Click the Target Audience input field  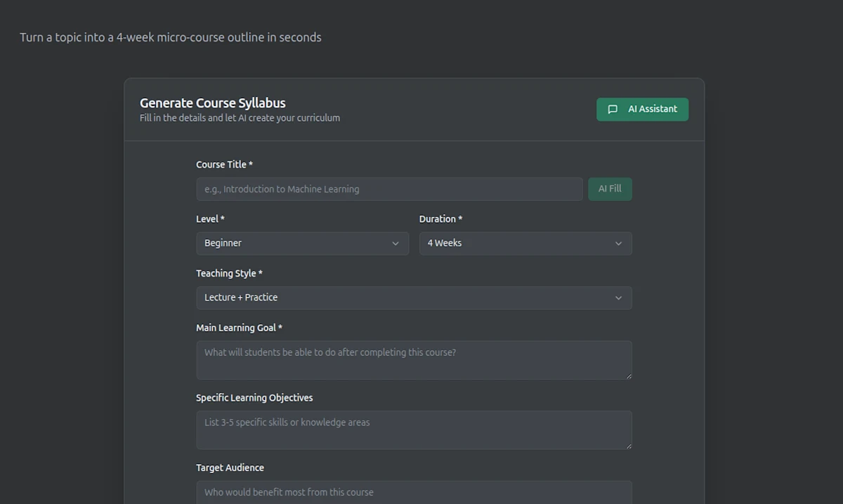tap(414, 492)
